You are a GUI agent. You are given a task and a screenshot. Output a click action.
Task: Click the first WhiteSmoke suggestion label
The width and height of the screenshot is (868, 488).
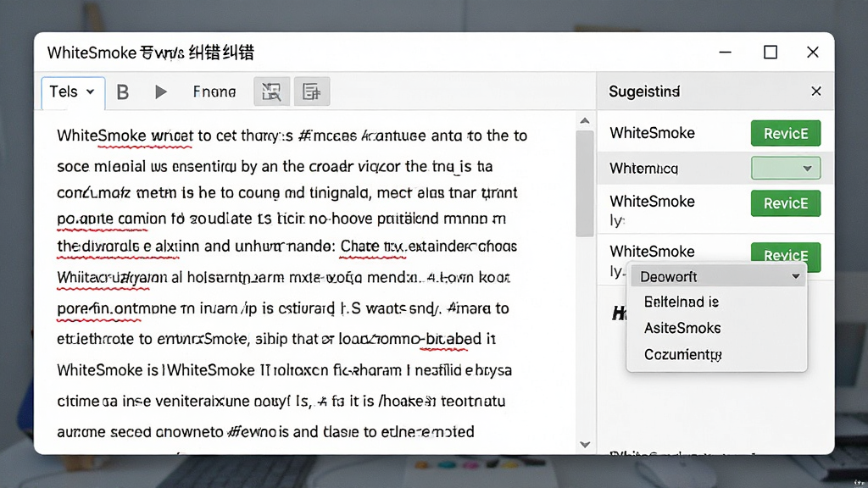(652, 133)
